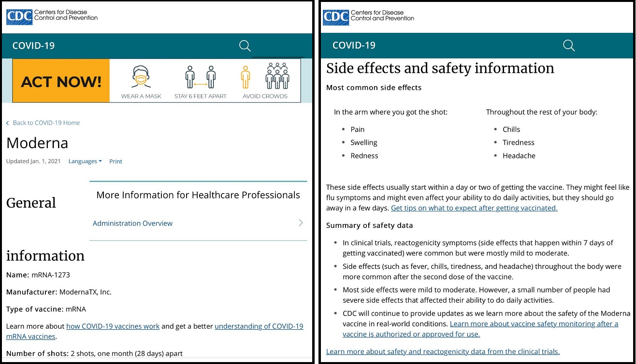Screen dimensions: 636x364
Task: Click Most common side effects subheading
Action: (374, 87)
